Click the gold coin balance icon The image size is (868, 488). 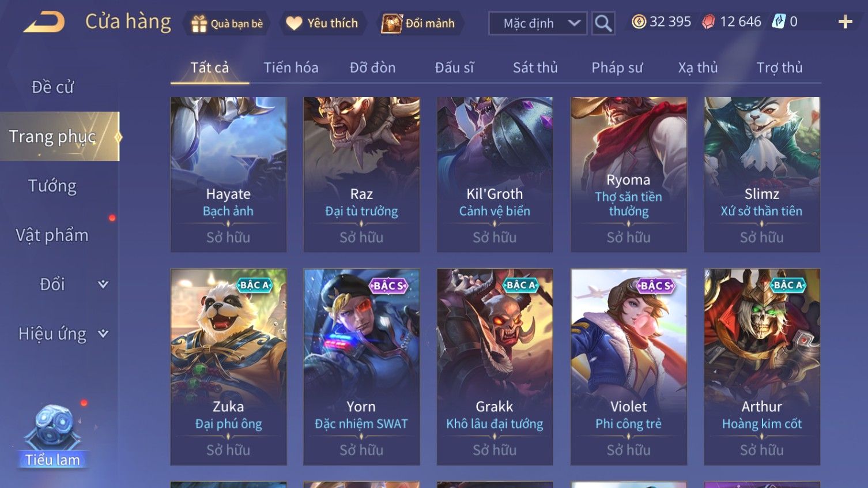[639, 22]
